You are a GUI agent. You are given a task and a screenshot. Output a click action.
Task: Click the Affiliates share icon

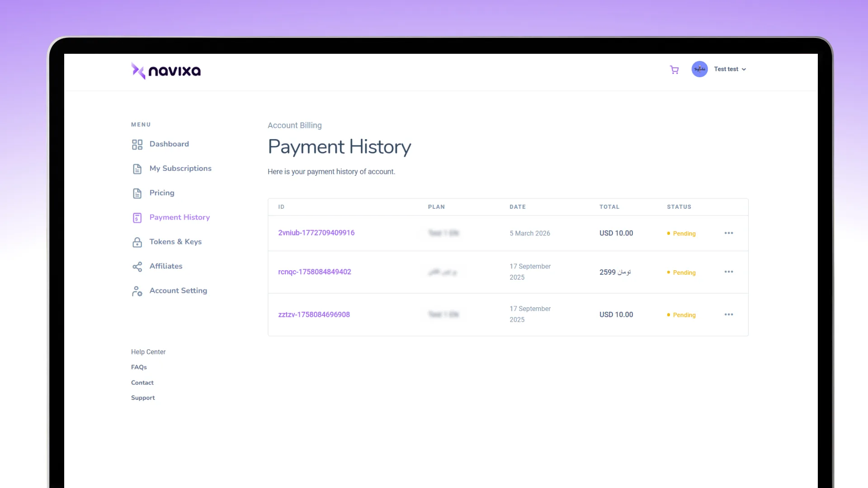137,267
